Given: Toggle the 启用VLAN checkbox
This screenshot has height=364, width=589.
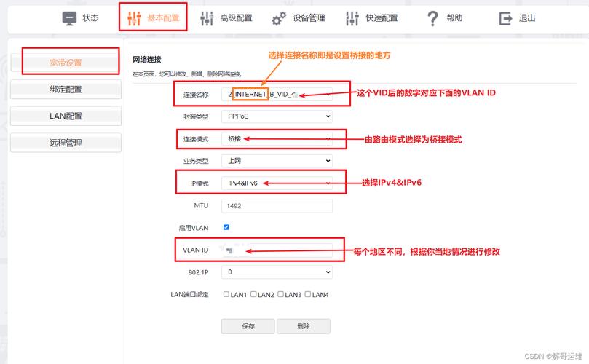Looking at the screenshot, I should (226, 227).
